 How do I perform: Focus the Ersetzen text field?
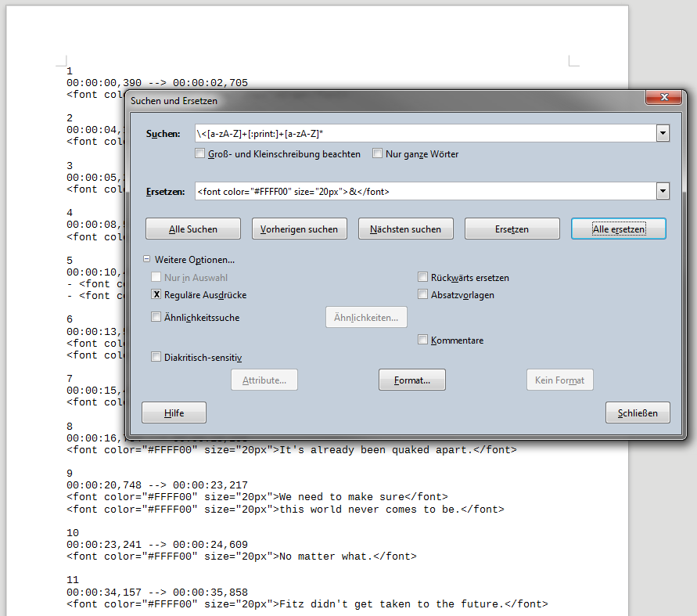point(426,191)
